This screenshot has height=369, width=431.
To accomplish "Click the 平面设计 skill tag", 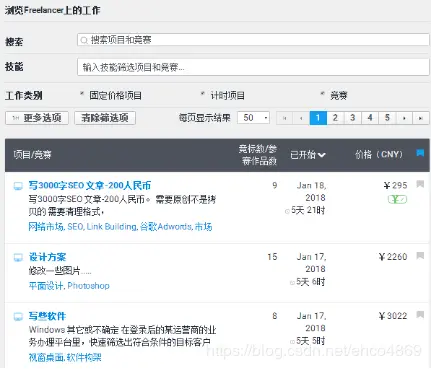I will [46, 286].
